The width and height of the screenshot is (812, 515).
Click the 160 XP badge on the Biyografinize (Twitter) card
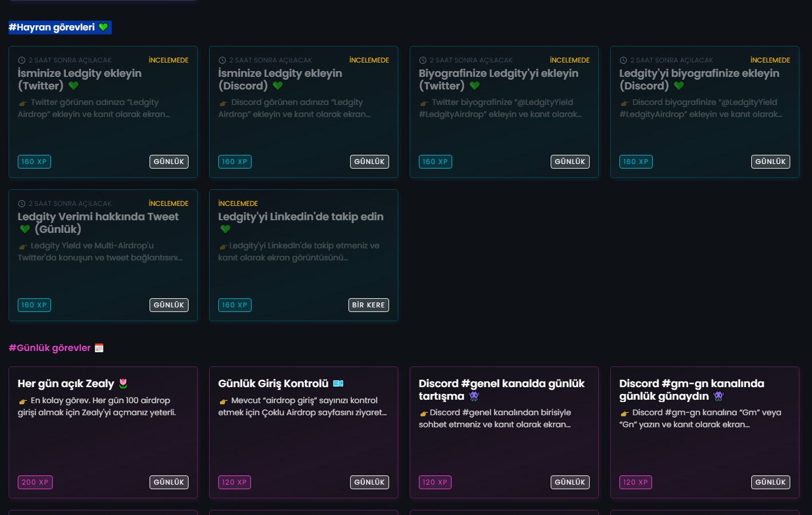[436, 162]
